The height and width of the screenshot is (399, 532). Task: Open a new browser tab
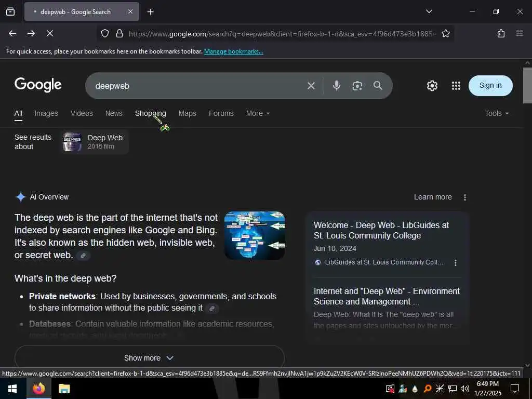150,12
